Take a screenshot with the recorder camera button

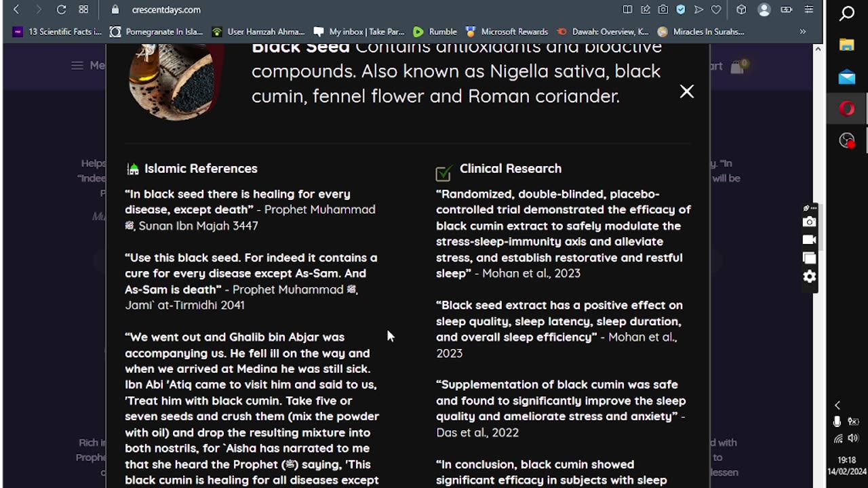(809, 222)
